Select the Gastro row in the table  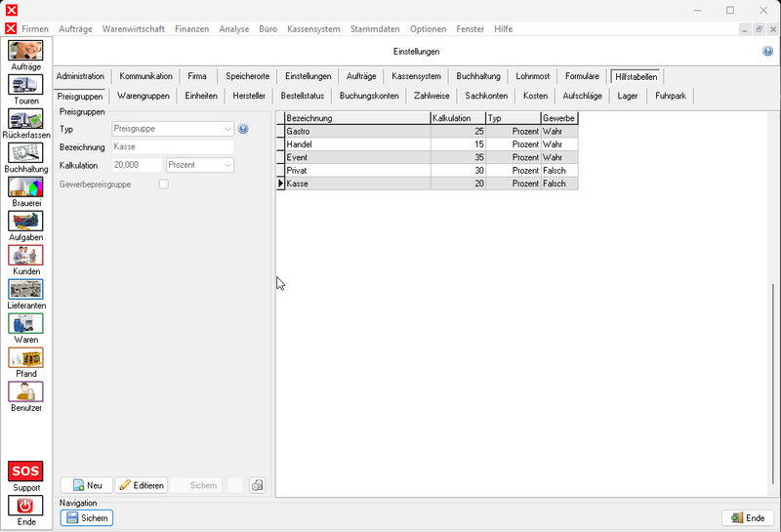point(356,131)
